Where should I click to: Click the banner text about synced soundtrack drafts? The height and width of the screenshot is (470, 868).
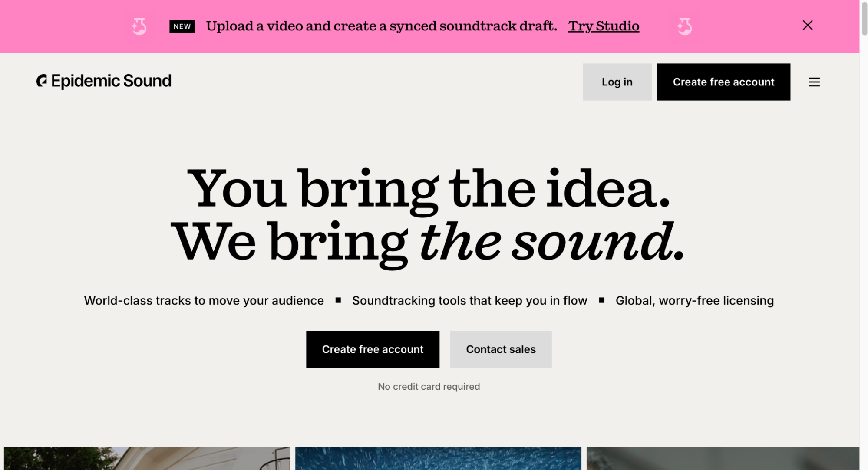tap(382, 26)
